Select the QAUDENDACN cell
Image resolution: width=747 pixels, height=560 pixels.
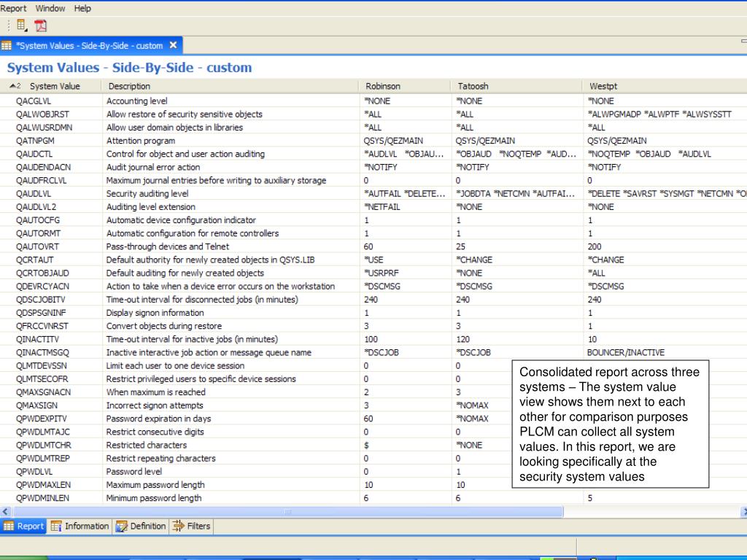point(43,167)
